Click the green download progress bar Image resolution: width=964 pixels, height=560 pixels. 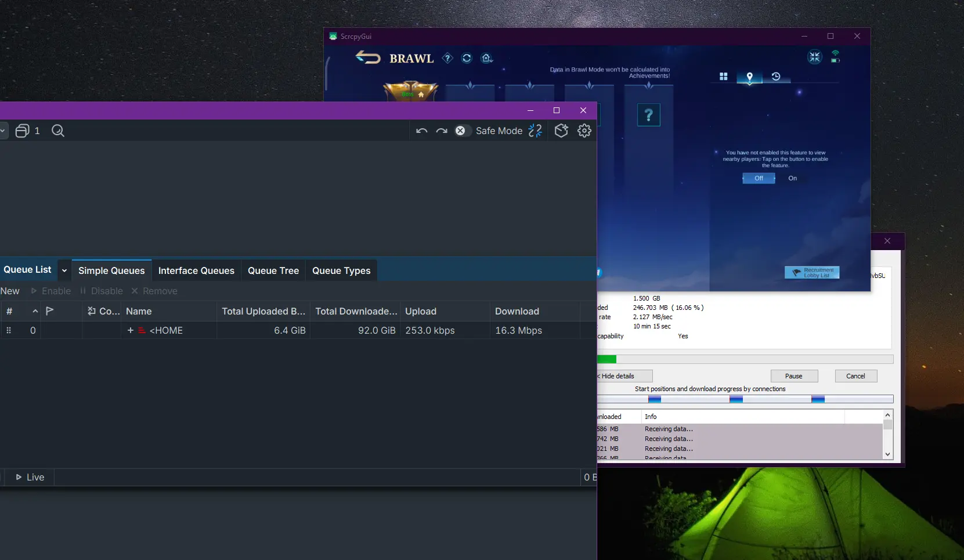click(745, 359)
